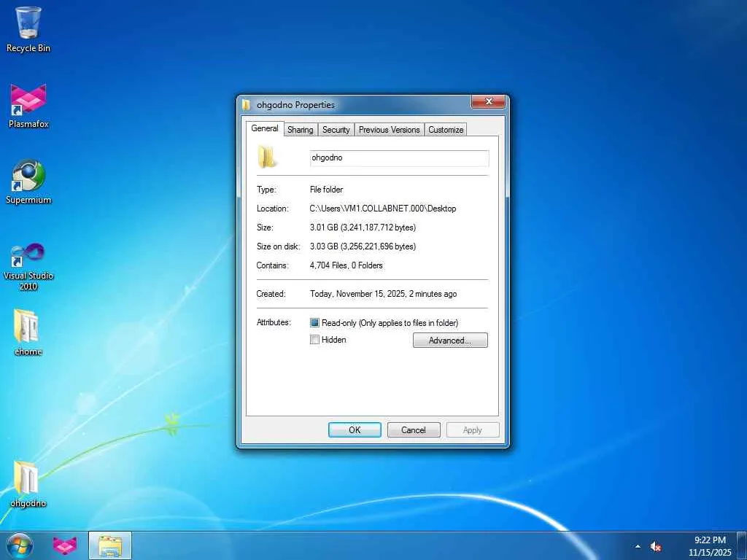Show hidden system tray icons
Screen dimensions: 747x560
[638, 546]
